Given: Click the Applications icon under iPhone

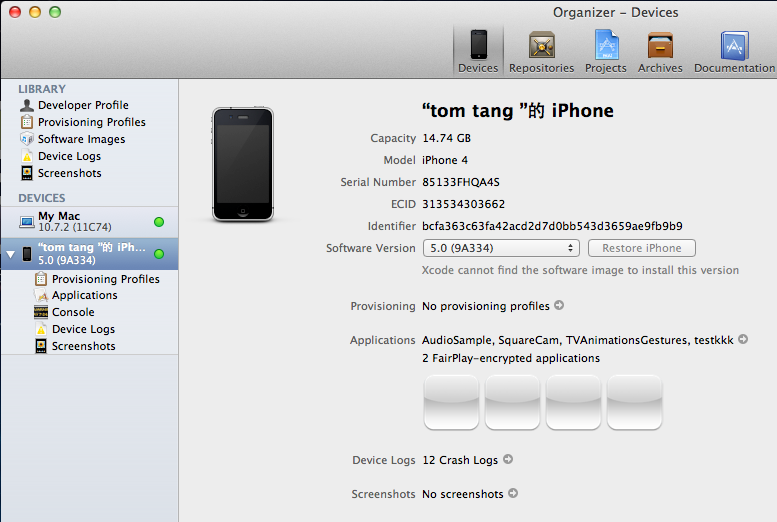Looking at the screenshot, I should (41, 295).
